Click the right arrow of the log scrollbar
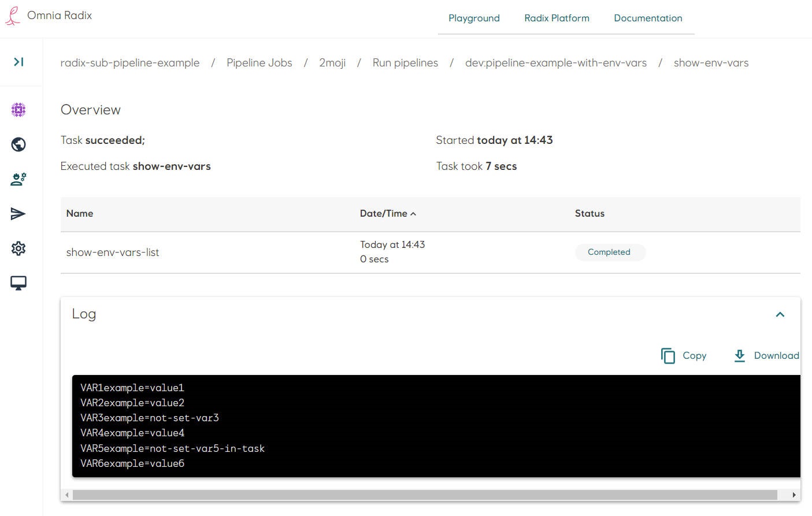Screen dimensions: 812x516 point(794,495)
